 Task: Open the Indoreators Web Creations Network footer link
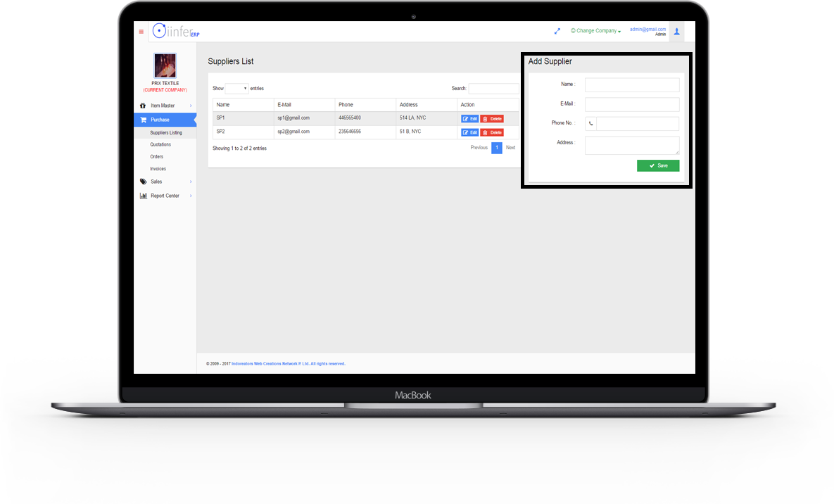point(289,364)
